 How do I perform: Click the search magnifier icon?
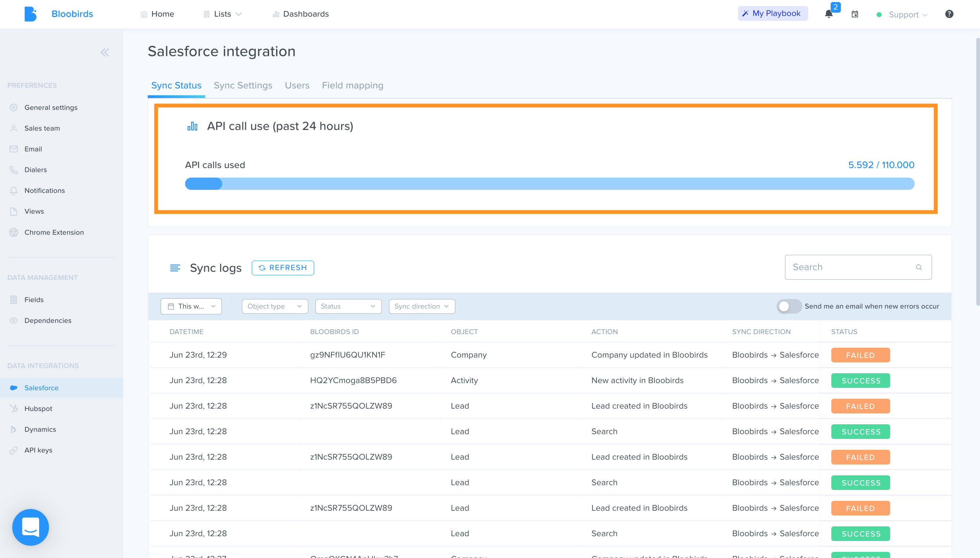tap(919, 267)
